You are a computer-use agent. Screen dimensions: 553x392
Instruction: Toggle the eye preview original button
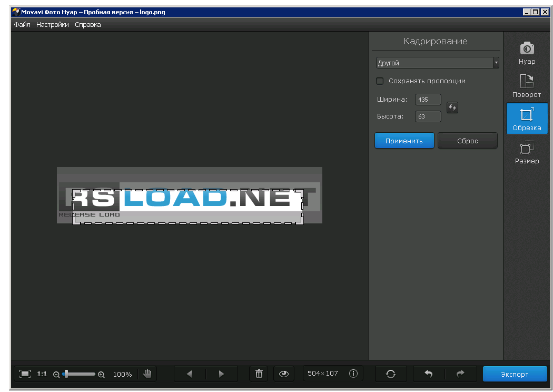[x=283, y=374]
